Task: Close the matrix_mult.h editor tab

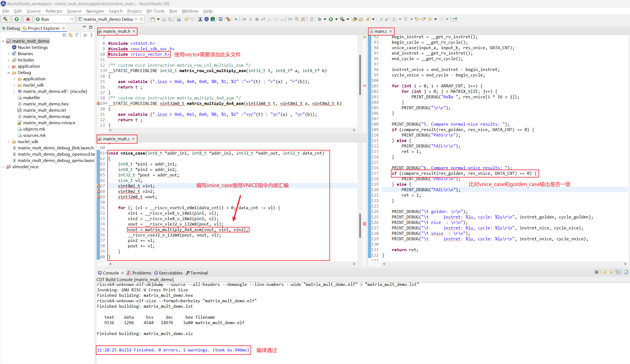Action: pyautogui.click(x=134, y=31)
